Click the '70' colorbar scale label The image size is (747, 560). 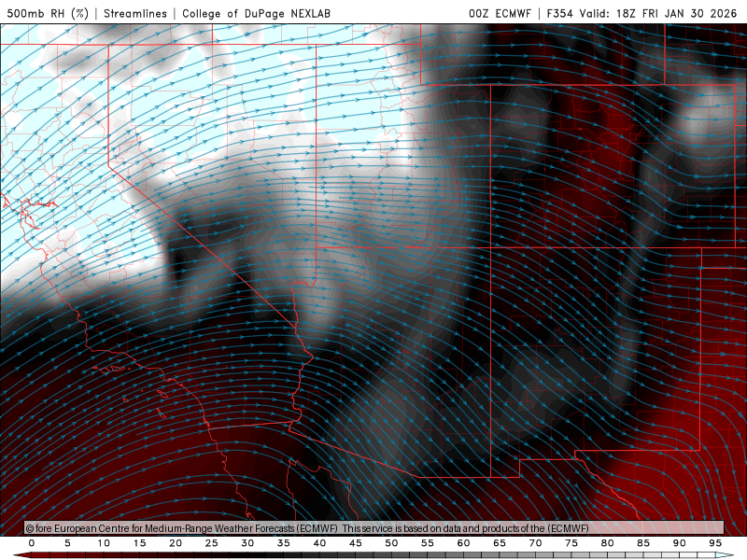point(535,543)
